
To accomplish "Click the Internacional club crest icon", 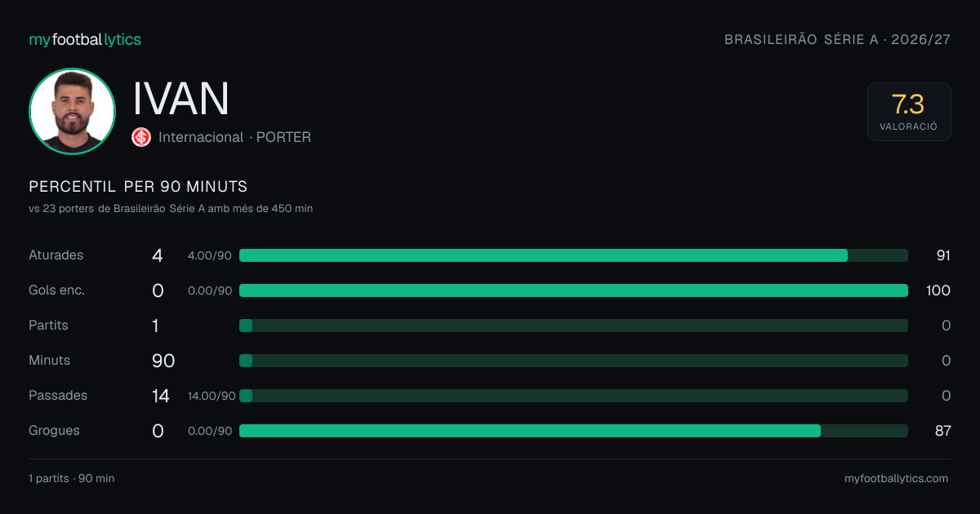I will (x=141, y=137).
